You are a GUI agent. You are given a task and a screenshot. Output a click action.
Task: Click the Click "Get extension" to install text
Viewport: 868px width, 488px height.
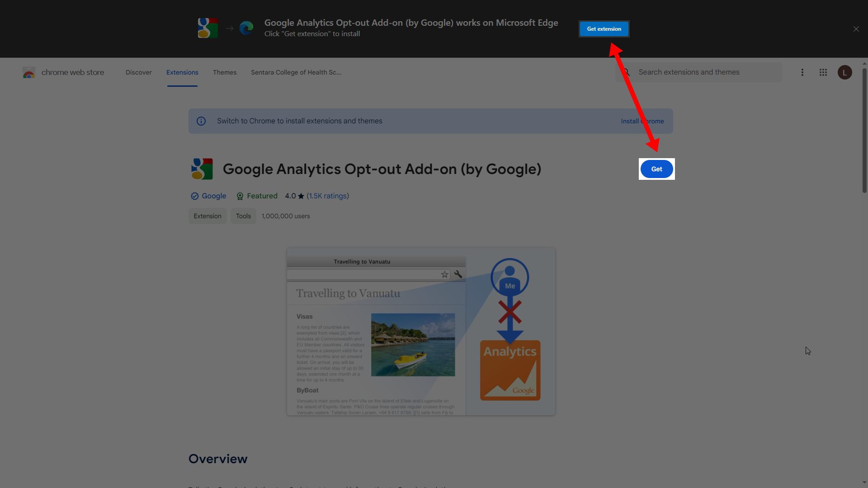312,34
